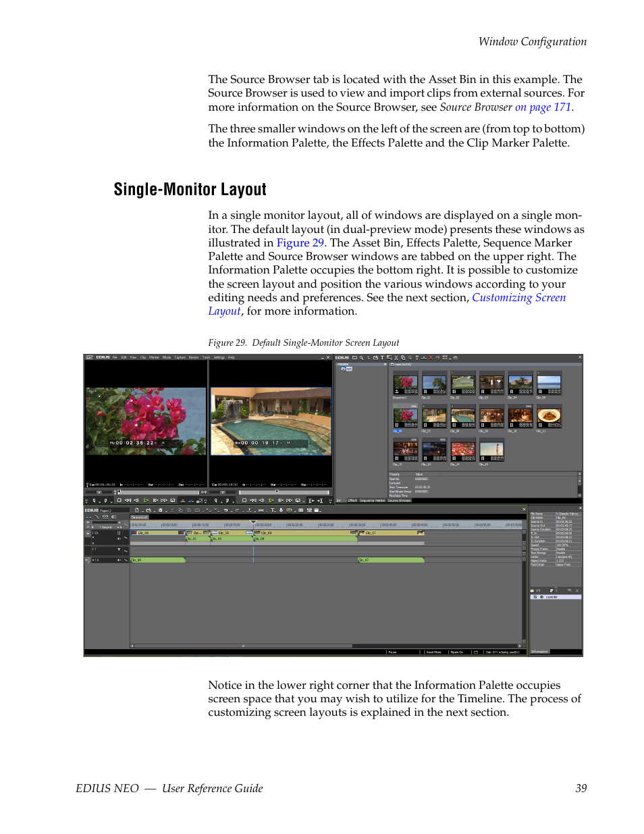Select the Clip_08 pool thumbnail
The width and height of the screenshot is (644, 834).
463,417
